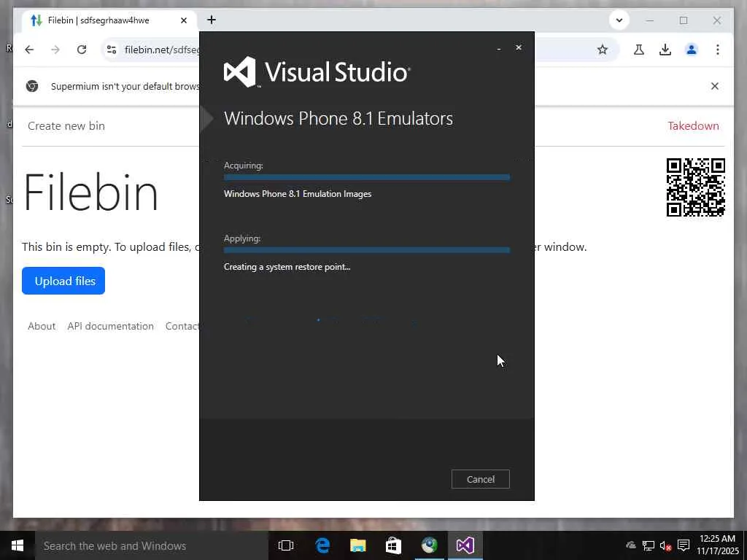Viewport: 747px width, 560px height.
Task: Launch Microsoft Edge from taskbar
Action: coord(322,545)
